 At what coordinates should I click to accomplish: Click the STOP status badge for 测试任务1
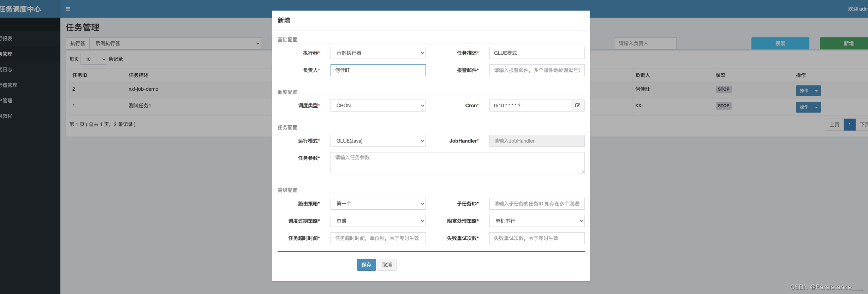click(723, 106)
